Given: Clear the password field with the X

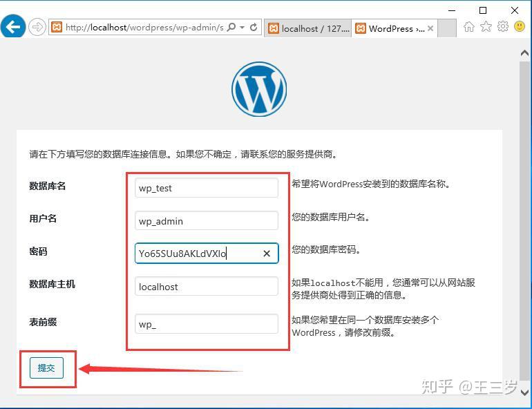Looking at the screenshot, I should tap(267, 254).
